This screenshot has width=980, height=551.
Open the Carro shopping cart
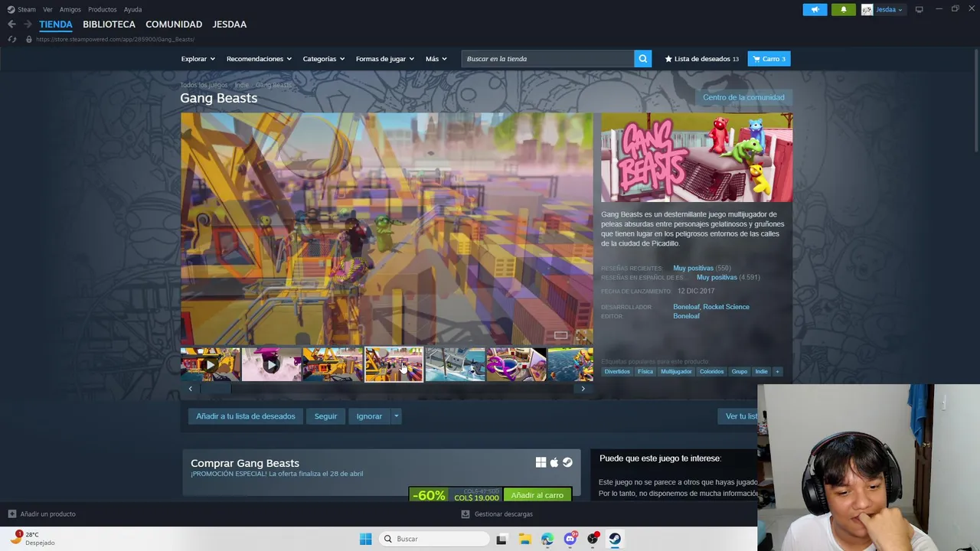tap(769, 59)
